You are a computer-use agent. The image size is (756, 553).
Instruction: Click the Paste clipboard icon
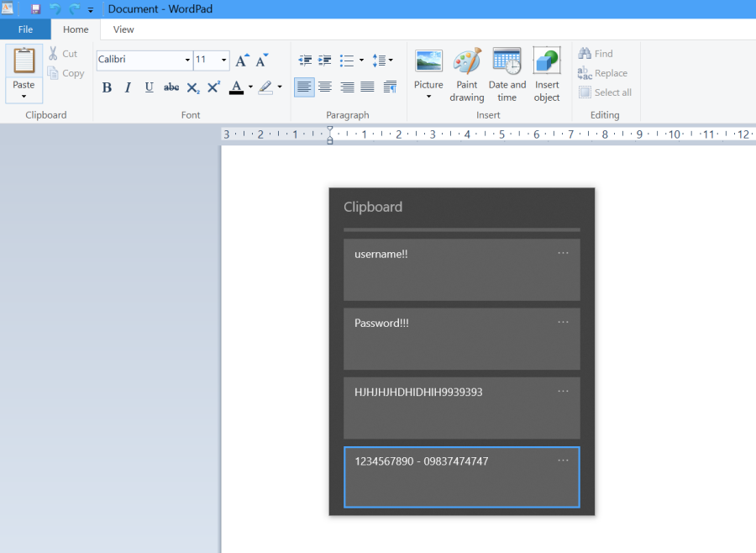pos(24,61)
